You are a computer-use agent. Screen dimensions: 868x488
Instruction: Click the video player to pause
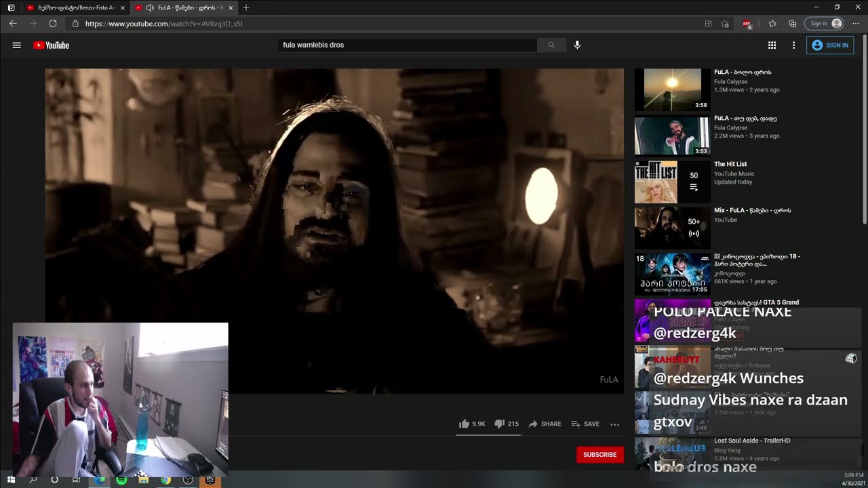(x=334, y=230)
